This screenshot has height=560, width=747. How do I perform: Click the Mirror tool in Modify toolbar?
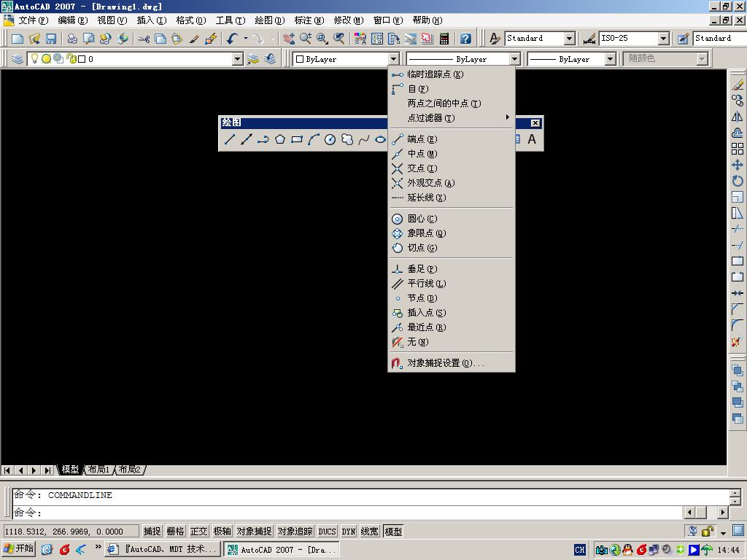click(x=738, y=117)
